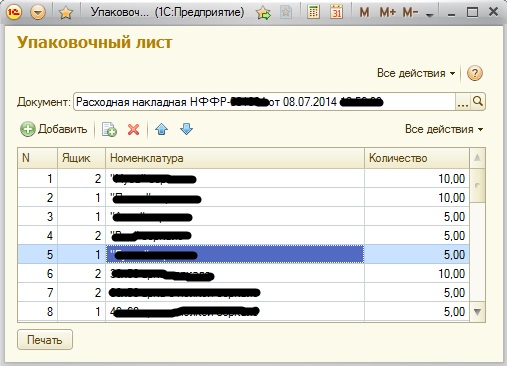This screenshot has height=366, width=507.
Task: Move the selected row down with the blue arrow
Action: [x=186, y=129]
